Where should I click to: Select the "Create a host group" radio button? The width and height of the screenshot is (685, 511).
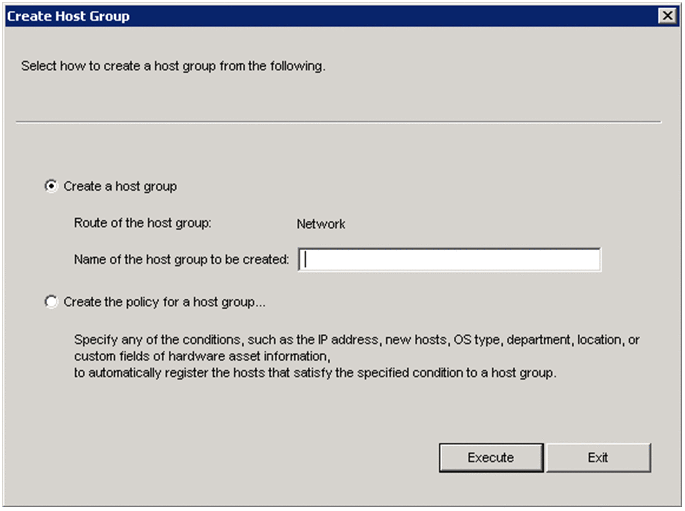point(51,186)
